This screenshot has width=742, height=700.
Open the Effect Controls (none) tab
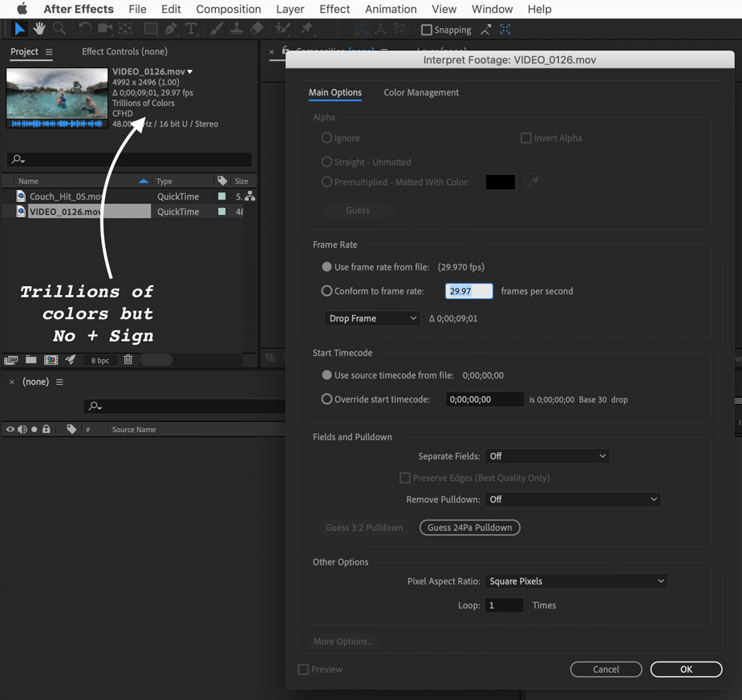[x=124, y=51]
